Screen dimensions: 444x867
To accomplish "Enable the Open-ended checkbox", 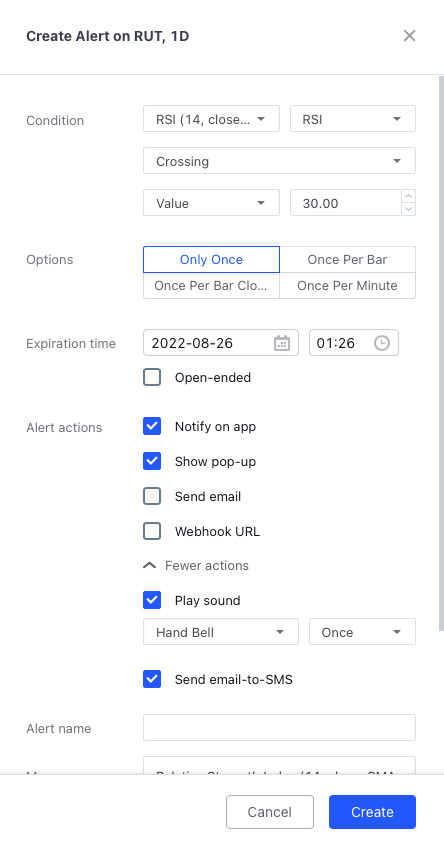I will (x=152, y=378).
